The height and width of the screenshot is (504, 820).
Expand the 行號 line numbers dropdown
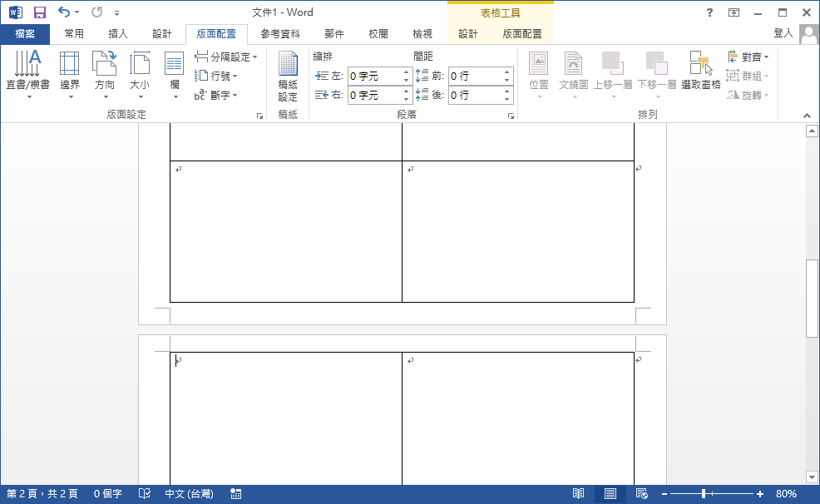219,76
